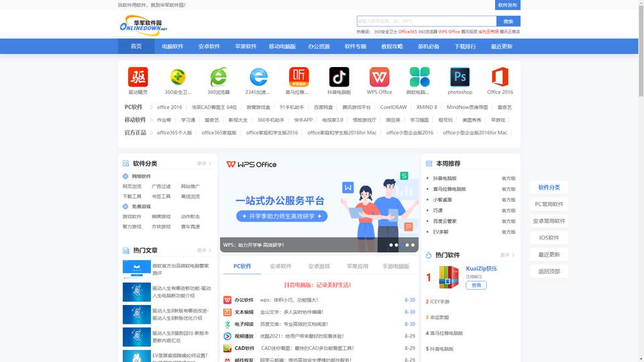Click the CAD软件 row icon
This screenshot has height=362, width=644.
pos(227,348)
